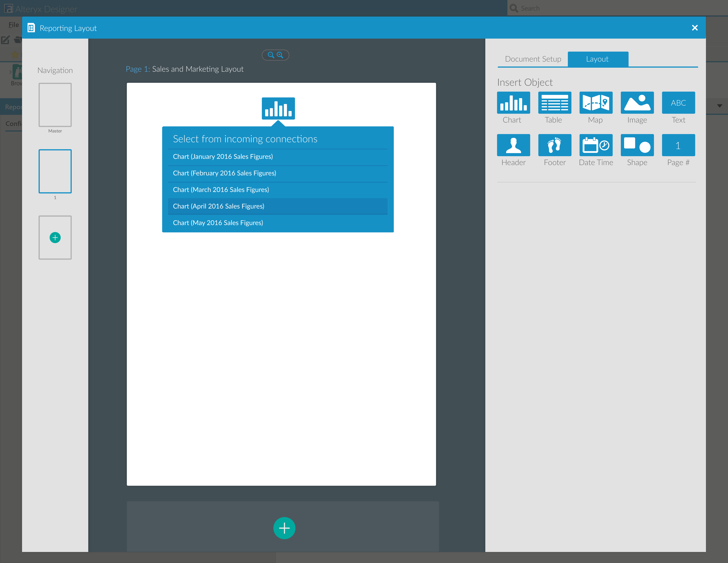Insert a Date Time object
Image resolution: width=728 pixels, height=563 pixels.
[x=595, y=145]
